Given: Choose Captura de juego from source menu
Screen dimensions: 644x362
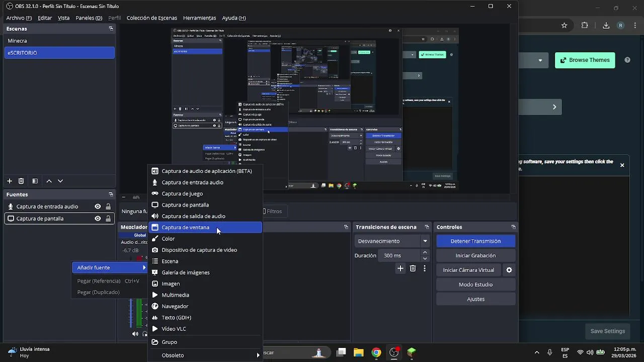Looking at the screenshot, I should point(205,194).
